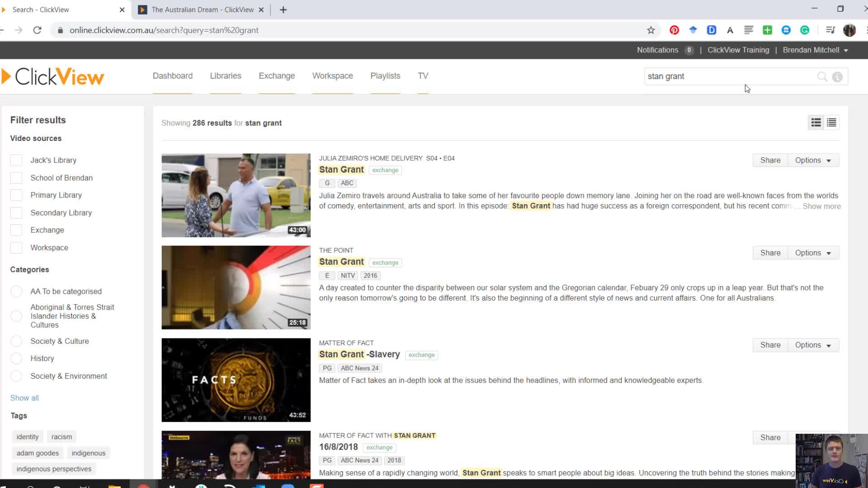Open Options dropdown for Julia Zemiro result
The height and width of the screenshot is (488, 868).
tap(813, 160)
